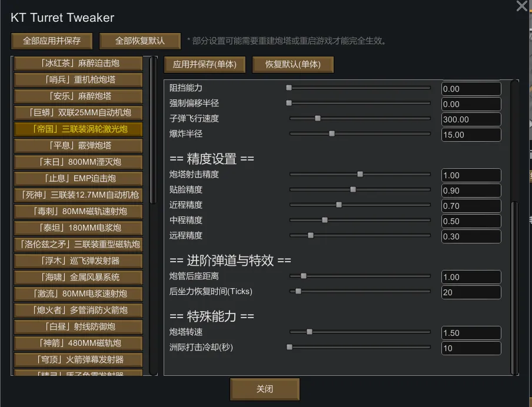Click the 子弹飞行速度 slider handle
Screen dimensions: 532x407
[318, 118]
